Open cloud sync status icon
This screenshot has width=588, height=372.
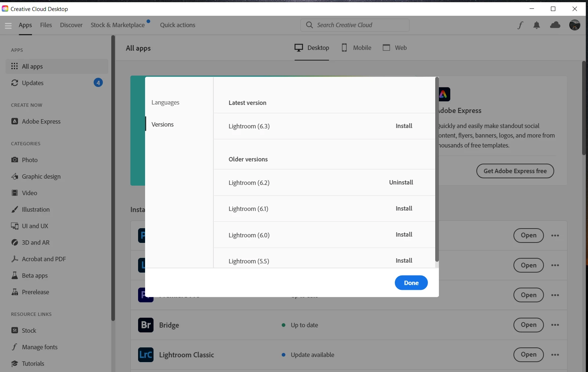[555, 25]
